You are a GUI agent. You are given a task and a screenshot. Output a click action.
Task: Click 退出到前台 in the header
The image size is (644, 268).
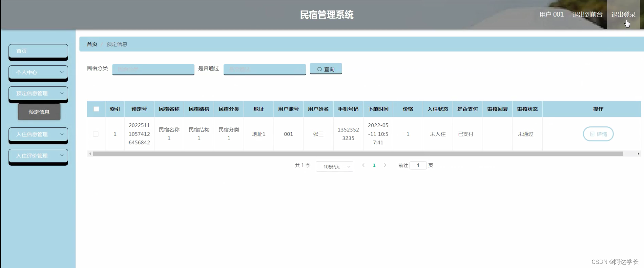point(587,14)
